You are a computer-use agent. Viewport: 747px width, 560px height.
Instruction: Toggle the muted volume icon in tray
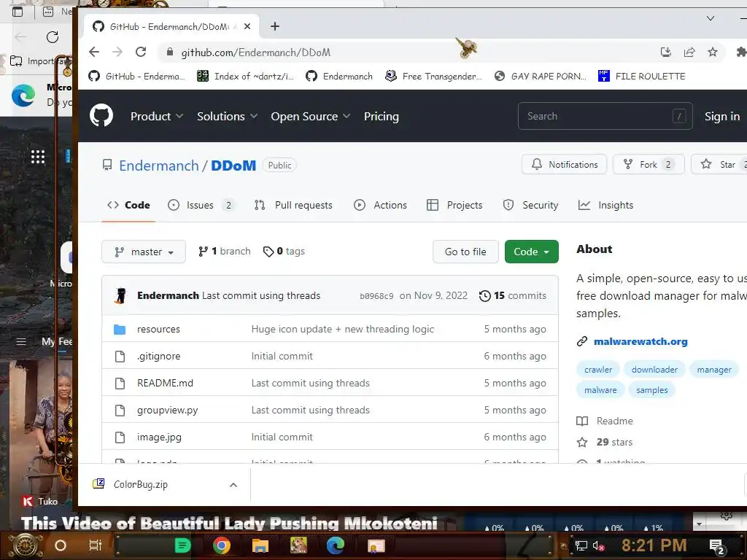[598, 545]
